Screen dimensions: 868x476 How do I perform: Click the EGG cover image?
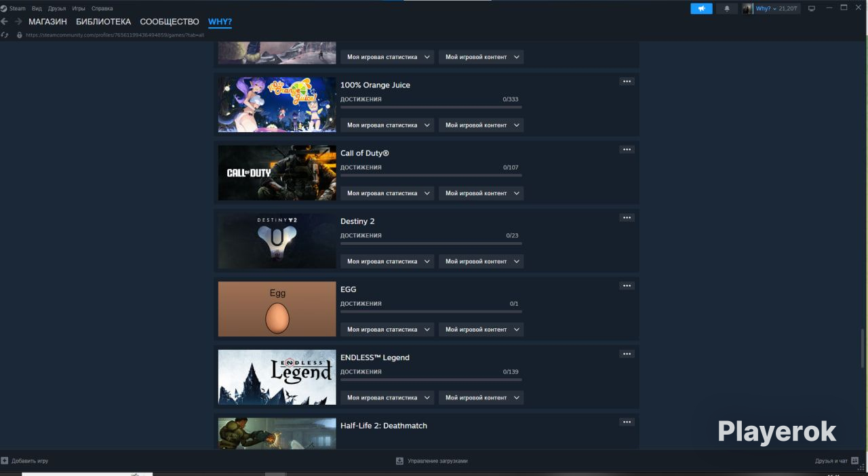tap(277, 309)
